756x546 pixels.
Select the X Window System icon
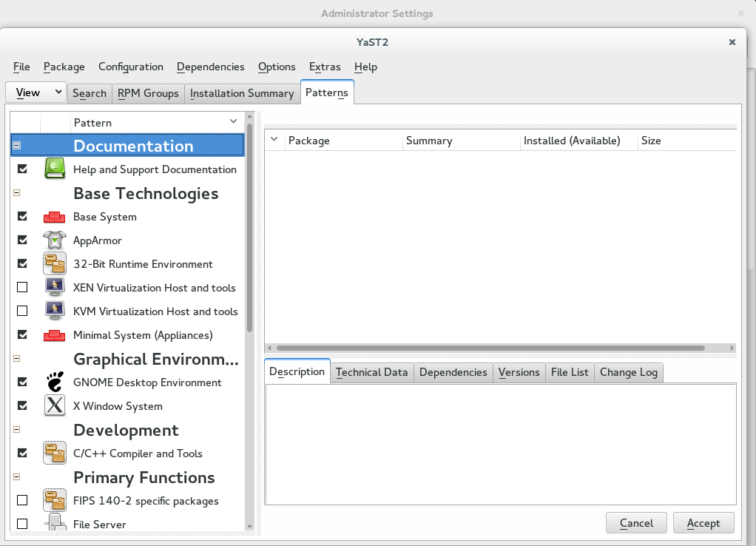[54, 405]
